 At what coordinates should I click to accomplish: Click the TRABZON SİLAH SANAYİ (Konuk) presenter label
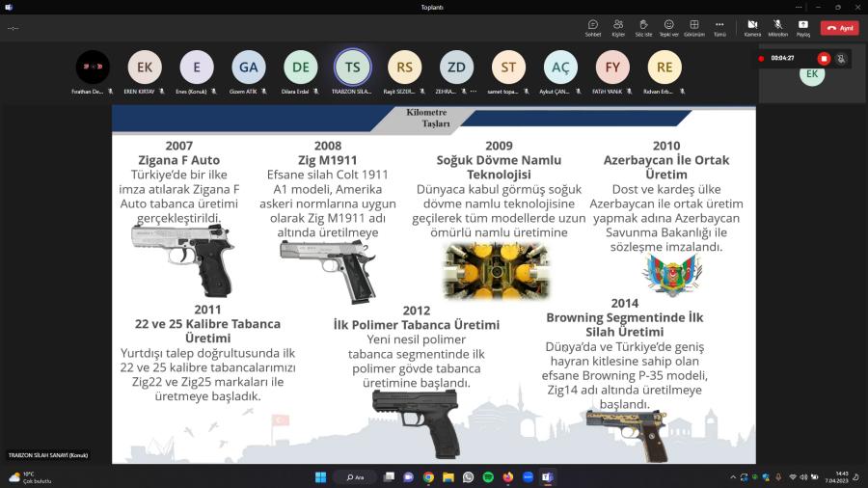tap(48, 455)
